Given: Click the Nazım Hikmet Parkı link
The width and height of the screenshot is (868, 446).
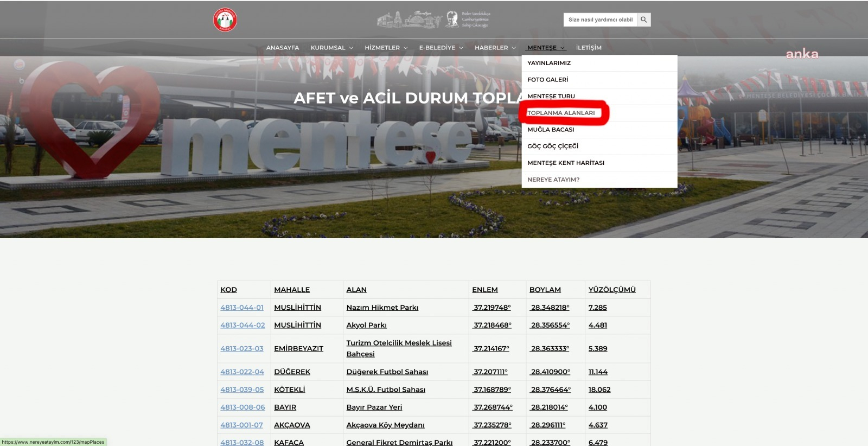Looking at the screenshot, I should (382, 308).
